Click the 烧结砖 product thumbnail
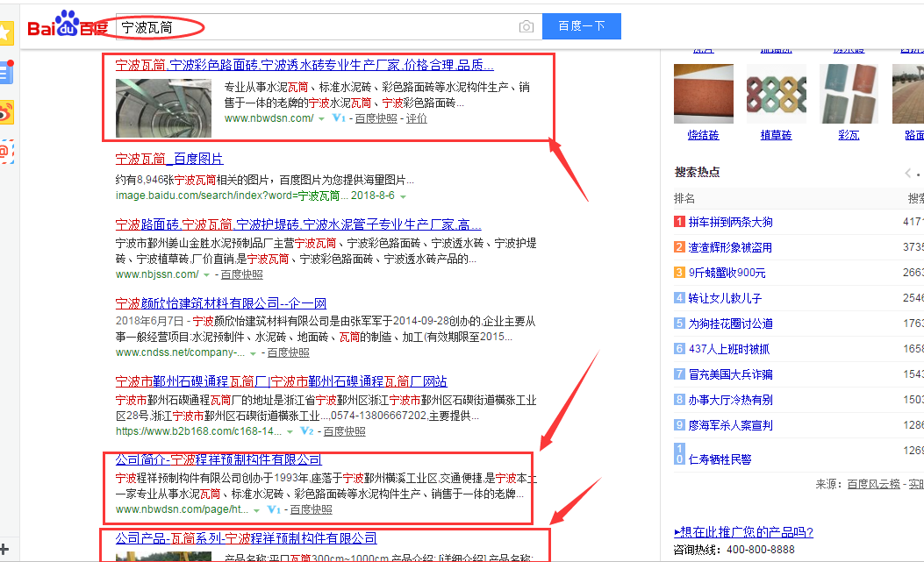 point(704,93)
